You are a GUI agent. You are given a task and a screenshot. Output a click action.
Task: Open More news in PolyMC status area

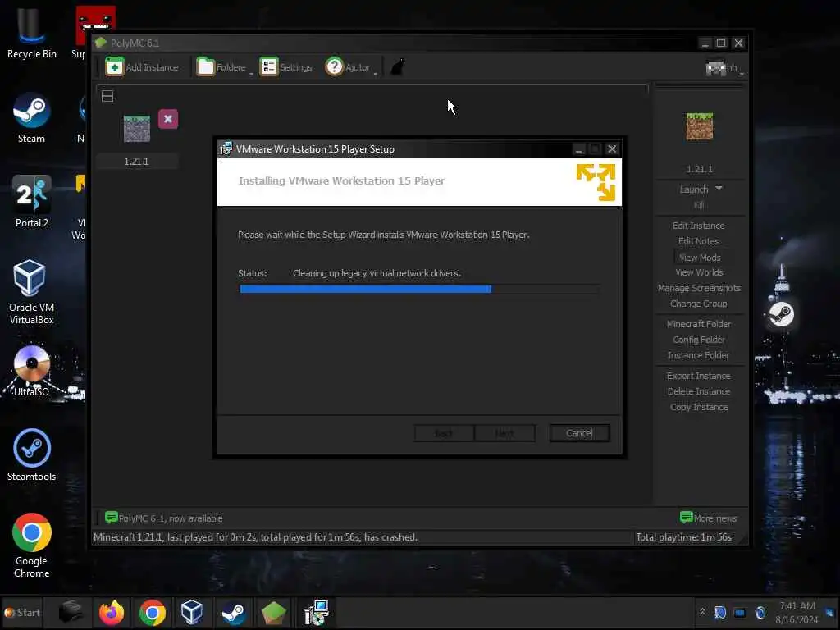click(708, 518)
